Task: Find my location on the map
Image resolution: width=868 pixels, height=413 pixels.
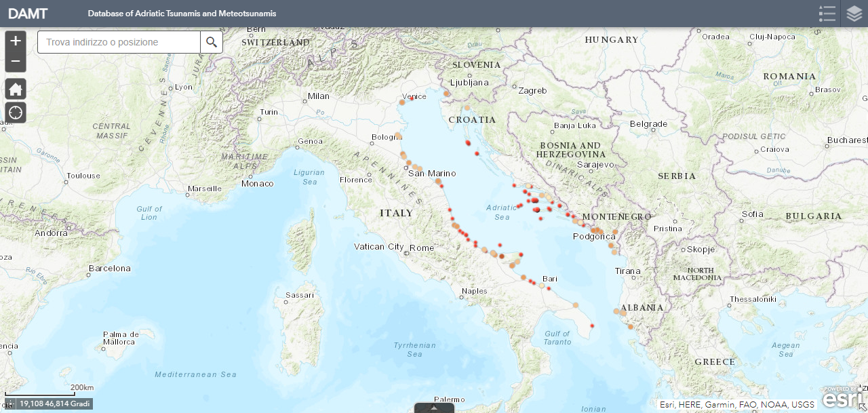Action: coord(16,113)
